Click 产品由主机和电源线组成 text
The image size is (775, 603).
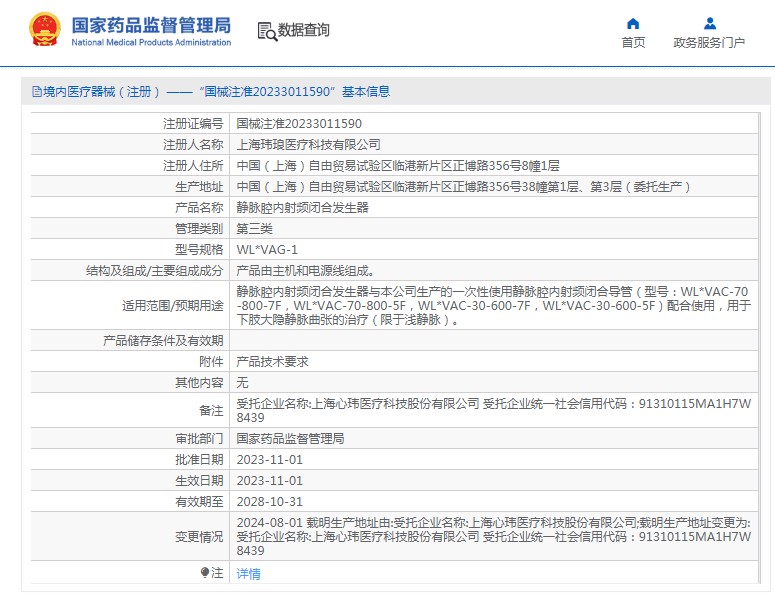pyautogui.click(x=305, y=270)
